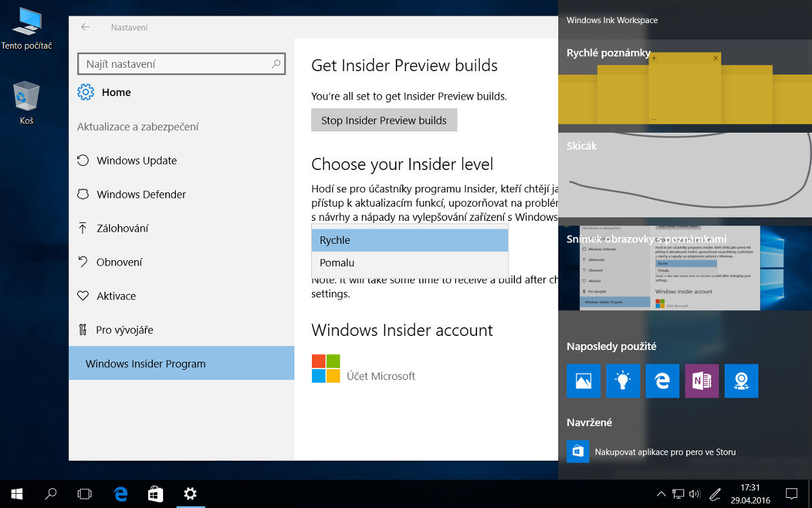Open Nakupovat aplikace pro pero ve Storu
This screenshot has height=508, width=812.
coord(651,452)
